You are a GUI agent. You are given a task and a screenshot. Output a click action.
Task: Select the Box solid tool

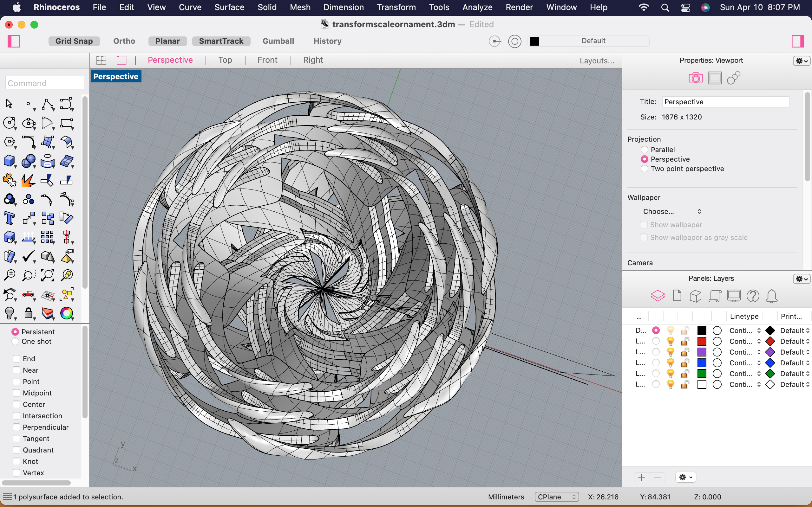[10, 161]
